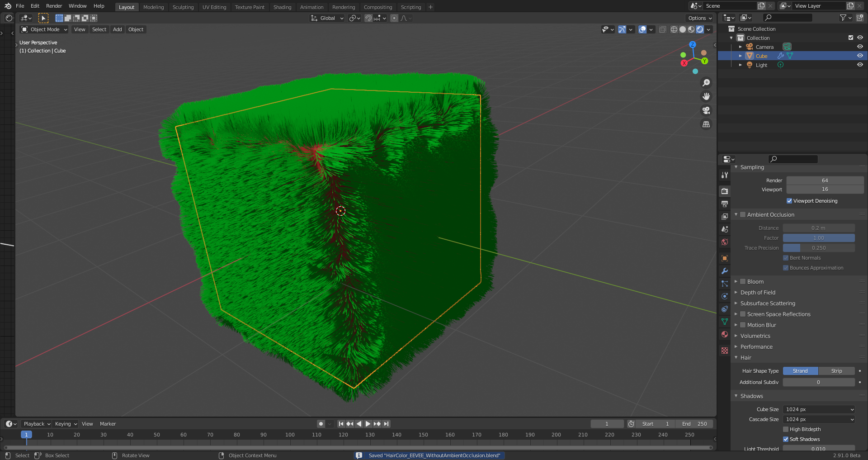Open the View Layer properties tab
The width and height of the screenshot is (868, 460).
725,217
